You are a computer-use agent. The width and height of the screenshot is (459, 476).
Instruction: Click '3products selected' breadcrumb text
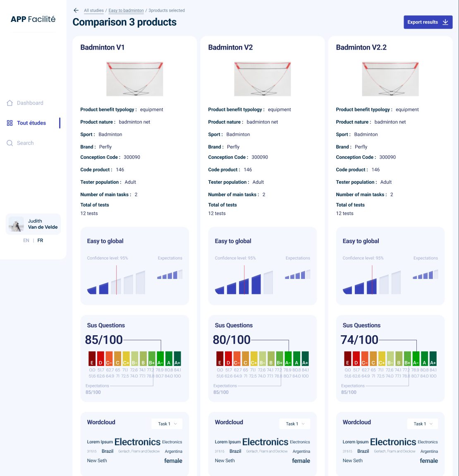167,10
